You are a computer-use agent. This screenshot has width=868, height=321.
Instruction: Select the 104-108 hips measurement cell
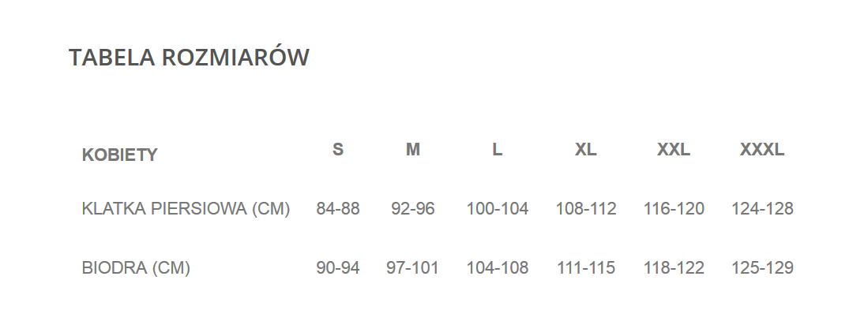pyautogui.click(x=498, y=268)
